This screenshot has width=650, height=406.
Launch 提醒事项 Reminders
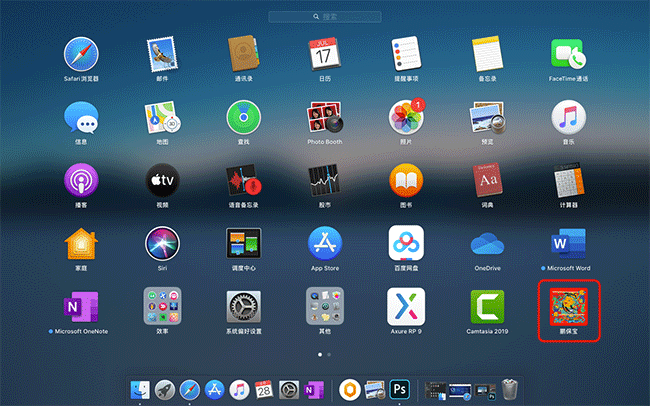click(406, 54)
